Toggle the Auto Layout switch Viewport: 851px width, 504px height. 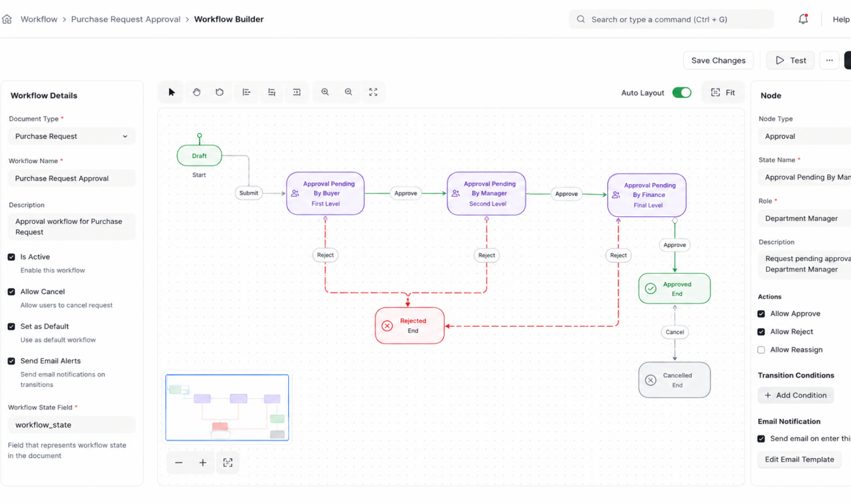click(682, 93)
